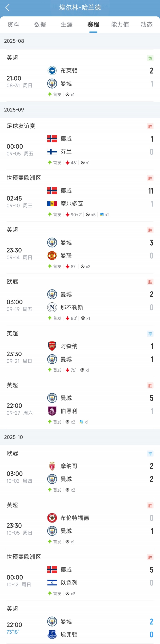This screenshot has height=644, width=160.
Task: Click the Everton club crest
Action: [x=52, y=634]
